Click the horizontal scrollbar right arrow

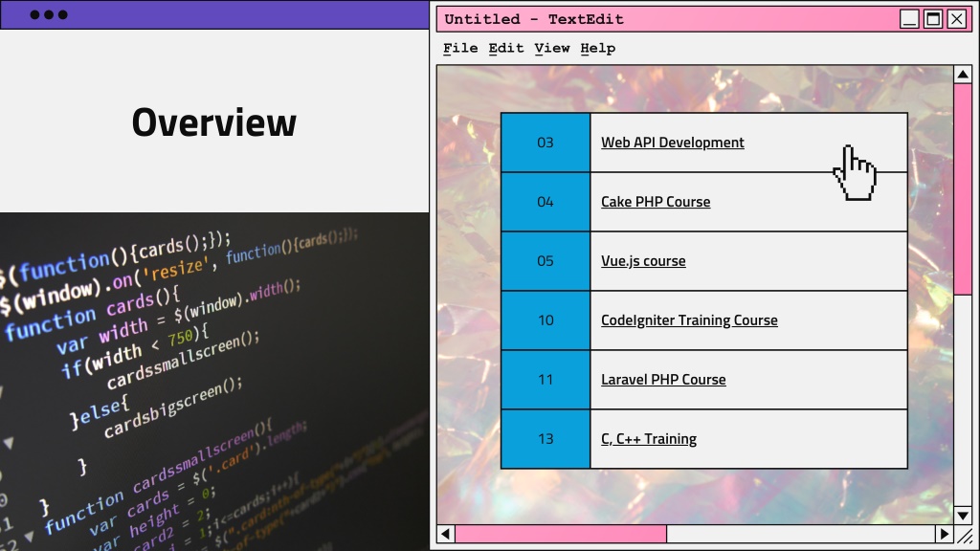(945, 534)
